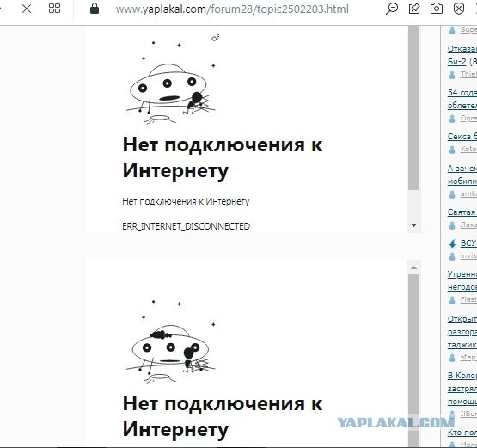
Task: Click the user icon beside 'Flesh'
Action: (x=452, y=300)
